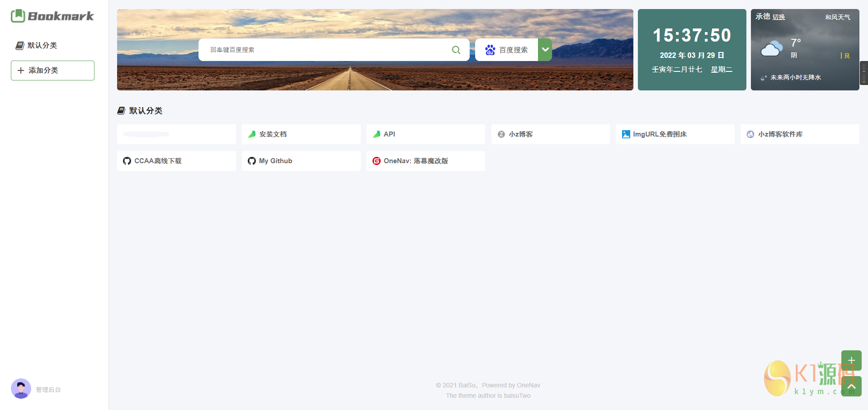Click the user avatar icon
The width and height of the screenshot is (868, 410).
(21, 389)
